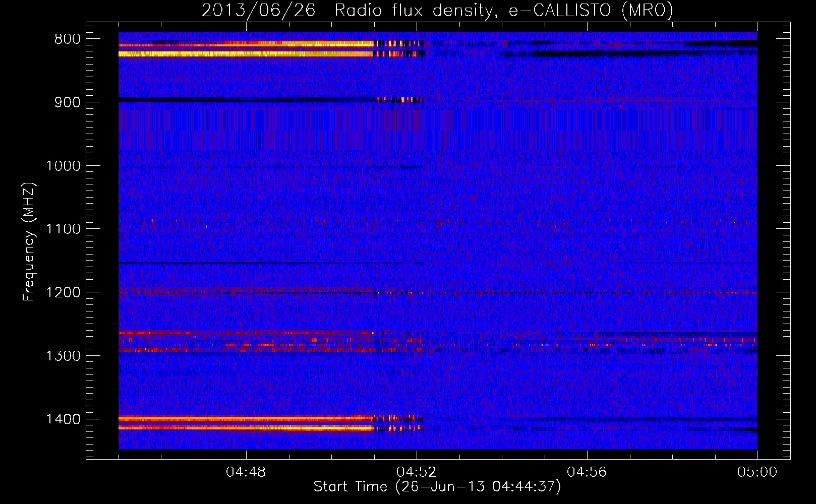The image size is (816, 504).
Task: Select the 1100 frequency axis label
Action: click(x=64, y=229)
